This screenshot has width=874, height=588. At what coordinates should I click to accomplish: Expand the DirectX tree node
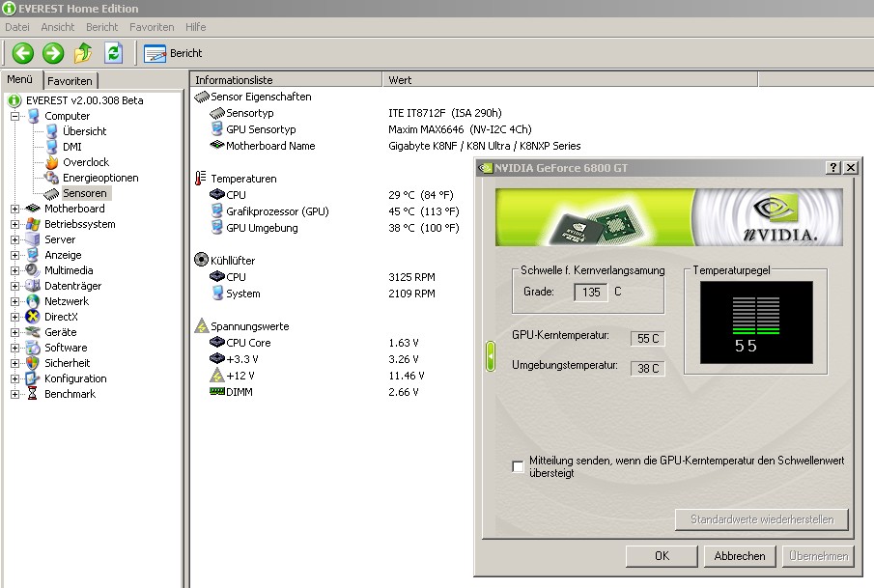[14, 317]
